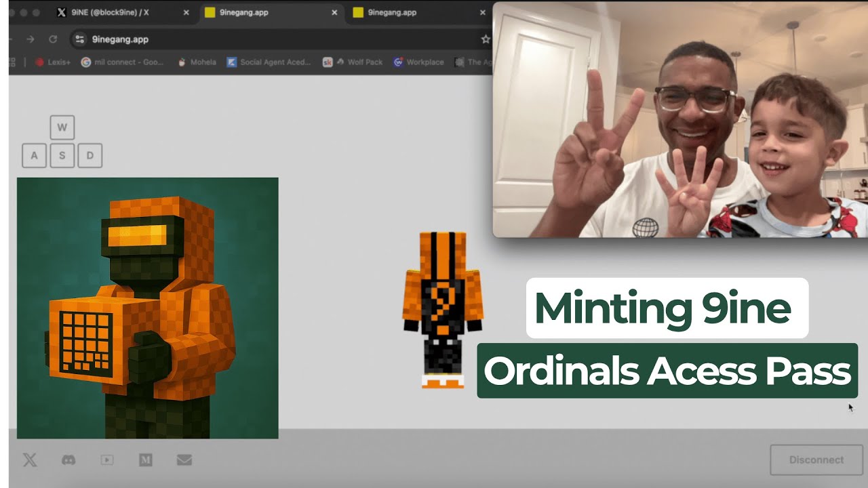Screen dimensions: 868x488
Task: Open the apps grid in bookmarks bar
Action: (x=12, y=62)
